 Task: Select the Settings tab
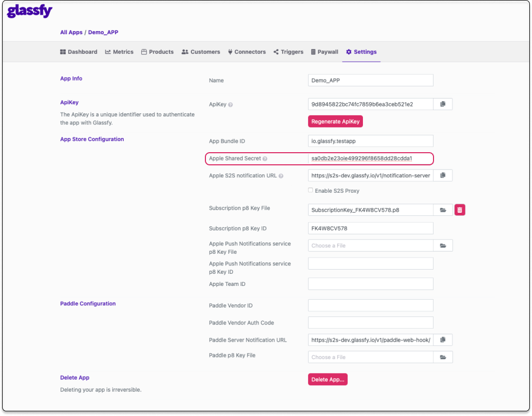tap(361, 52)
